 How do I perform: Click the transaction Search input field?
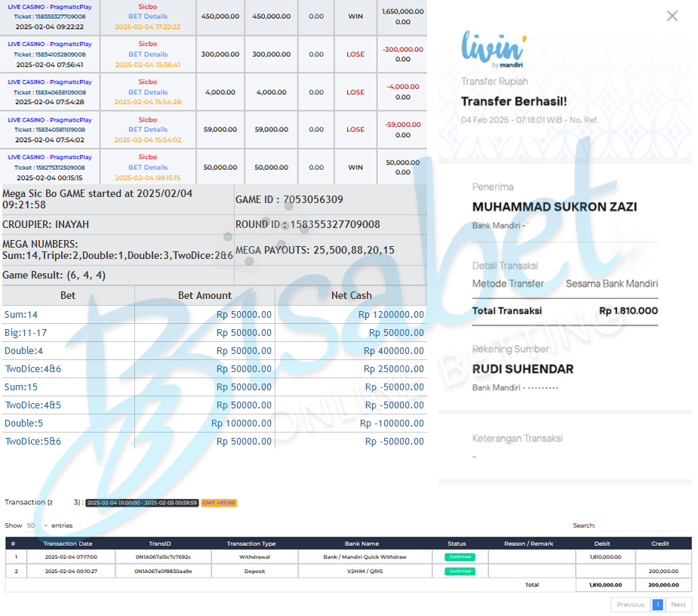[644, 525]
